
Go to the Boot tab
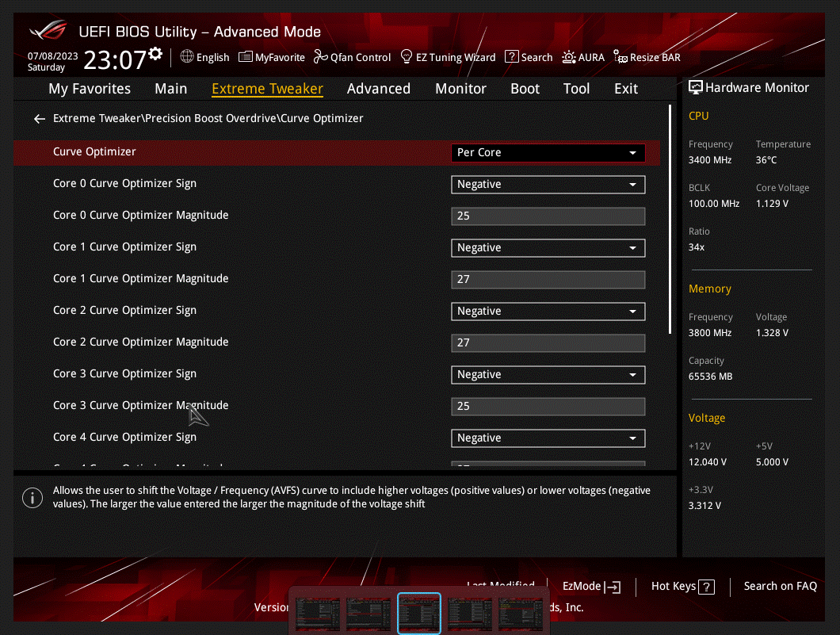tap(525, 89)
